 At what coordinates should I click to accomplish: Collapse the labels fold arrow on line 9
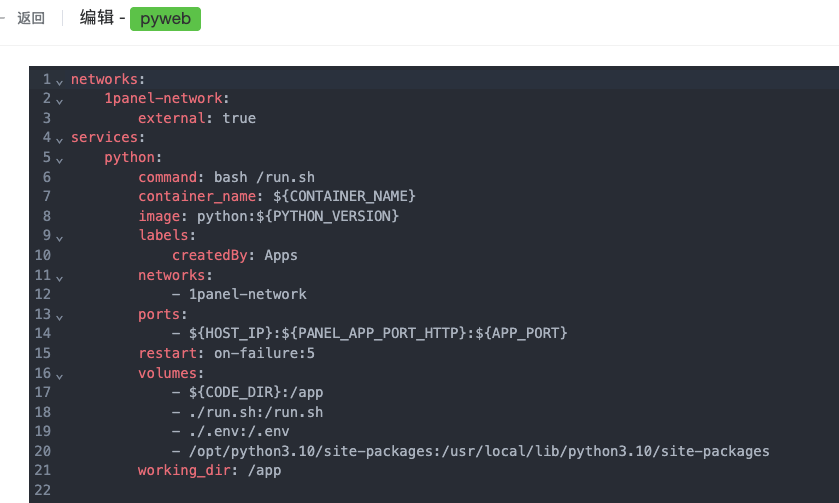click(x=59, y=238)
